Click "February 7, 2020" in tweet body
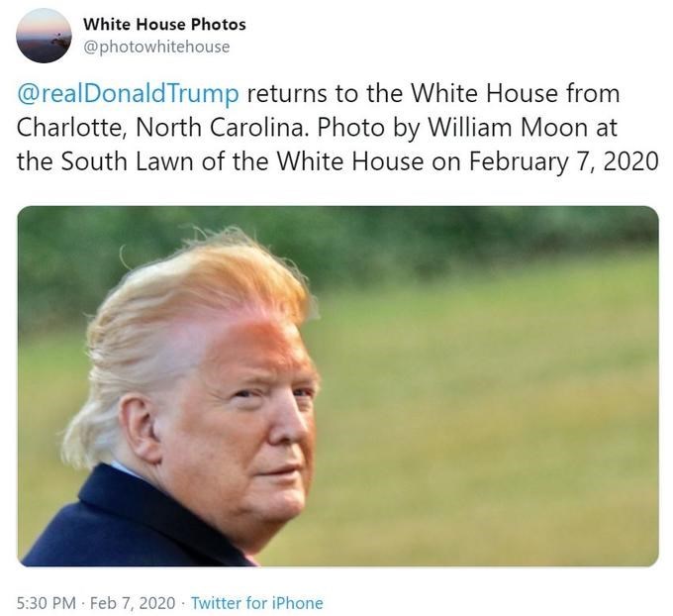The image size is (673, 616). point(563,162)
